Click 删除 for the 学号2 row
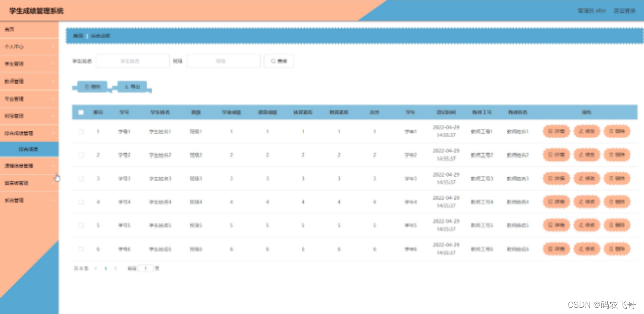 617,155
